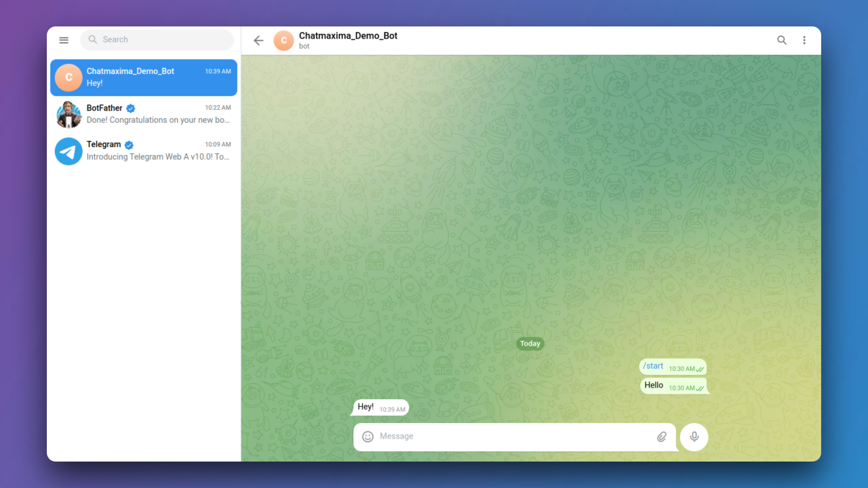Click the Chatmaxima_Demo_Bot avatar in chat list
868x488 pixels.
pyautogui.click(x=68, y=77)
